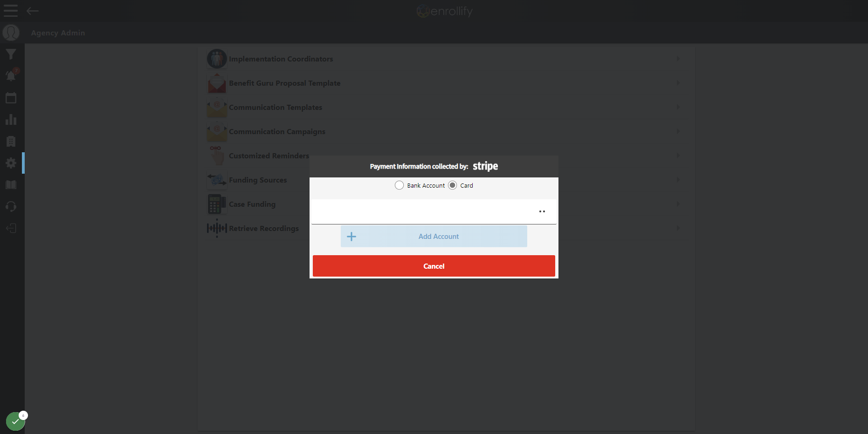
Task: Open notifications bell icon
Action: (11, 75)
